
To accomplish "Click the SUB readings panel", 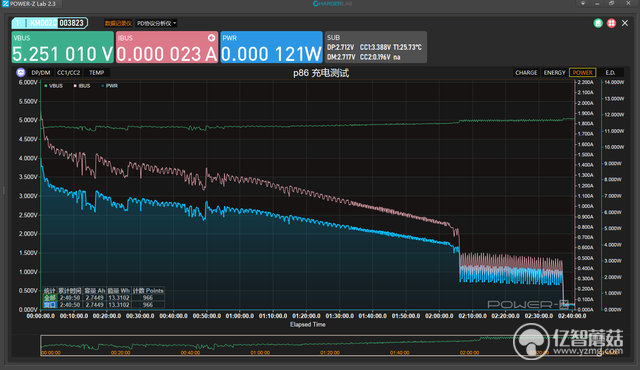I will coord(376,47).
